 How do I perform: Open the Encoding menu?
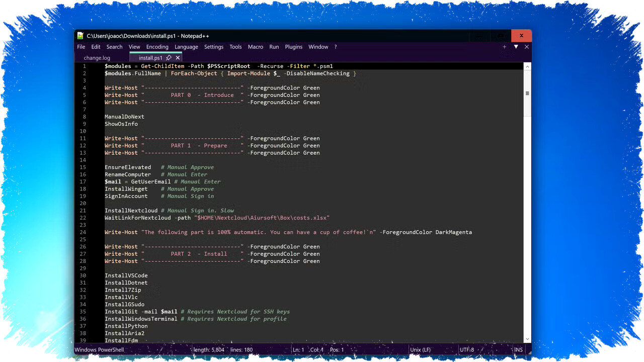[157, 47]
